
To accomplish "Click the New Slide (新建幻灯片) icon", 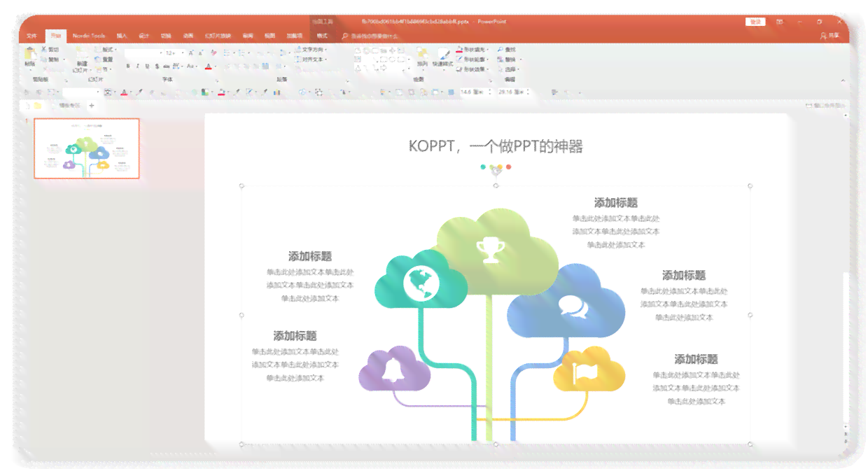I will [82, 55].
